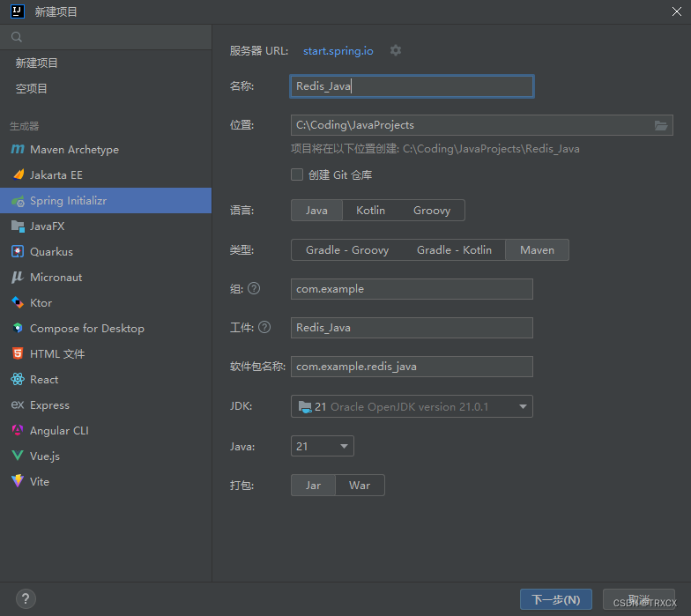The image size is (691, 616).
Task: Click the Vue.js logo icon
Action: (x=18, y=456)
